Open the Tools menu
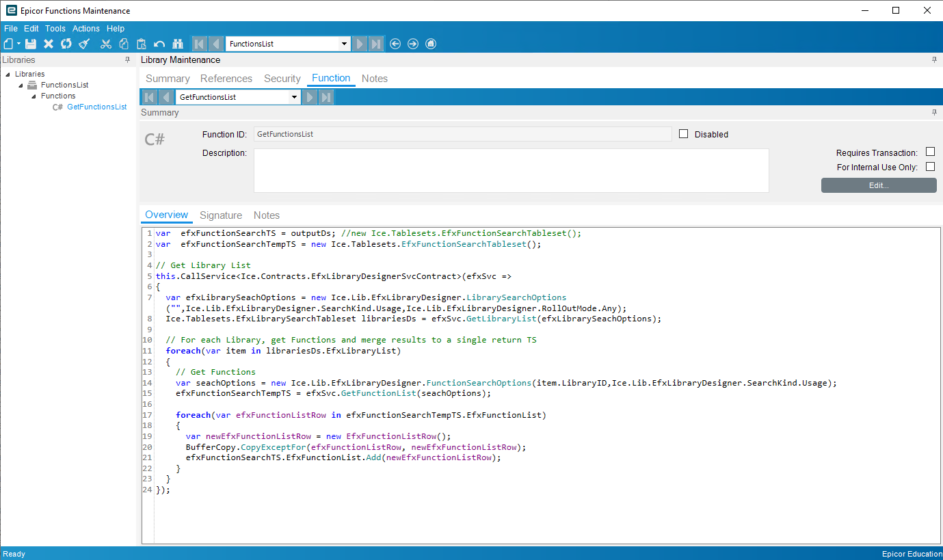The height and width of the screenshot is (560, 943). click(x=55, y=29)
